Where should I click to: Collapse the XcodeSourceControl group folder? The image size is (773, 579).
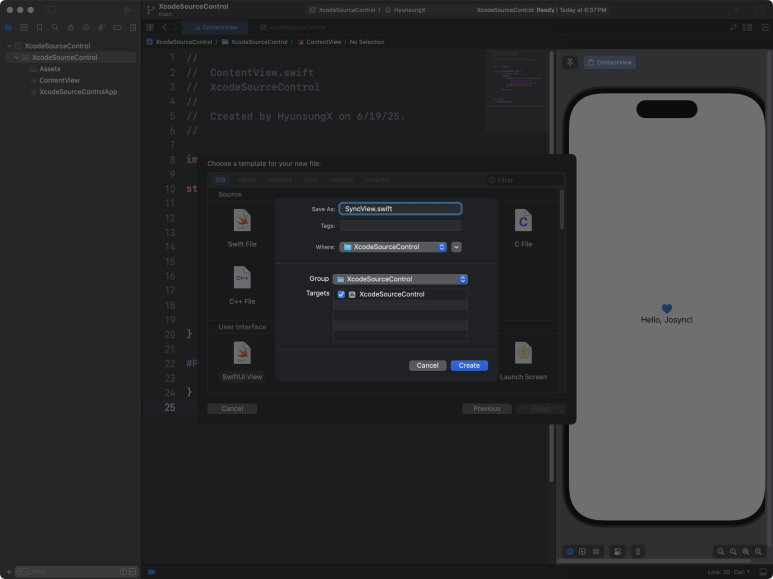(16, 57)
